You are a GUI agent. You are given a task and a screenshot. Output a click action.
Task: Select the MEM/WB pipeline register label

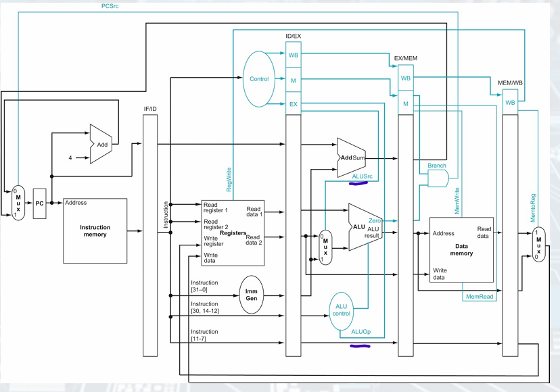tap(510, 83)
